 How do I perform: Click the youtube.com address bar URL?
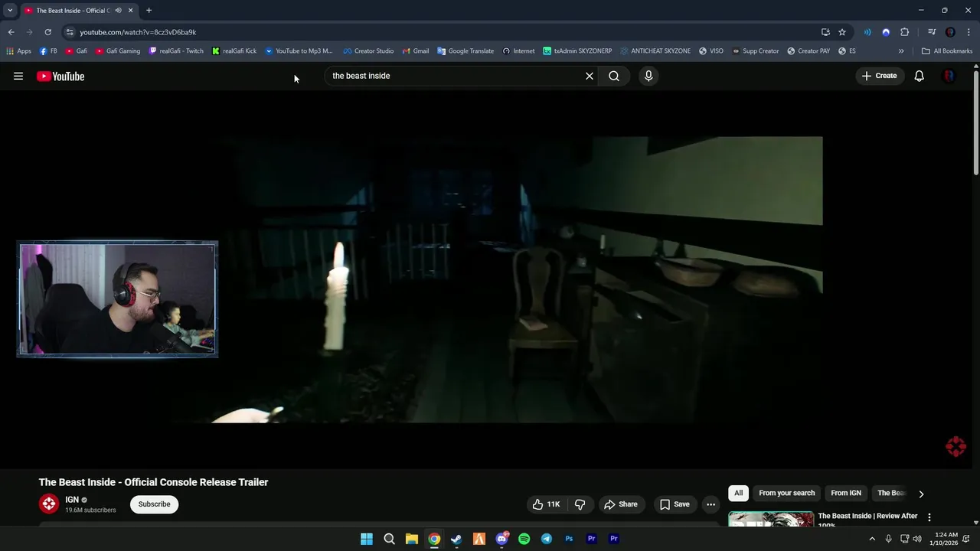(138, 32)
